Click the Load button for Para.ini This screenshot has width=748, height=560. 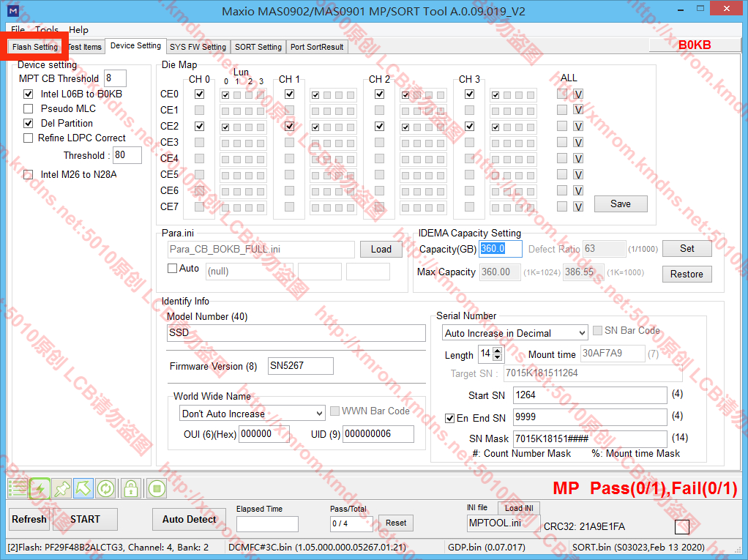coord(381,249)
